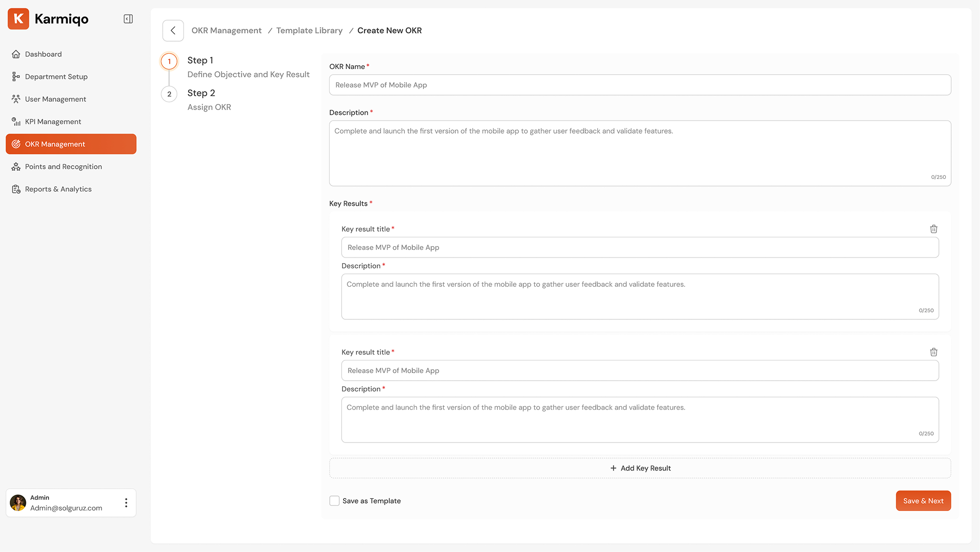Focus the first key result Description textarea
Viewport: 980px width, 552px height.
(640, 296)
